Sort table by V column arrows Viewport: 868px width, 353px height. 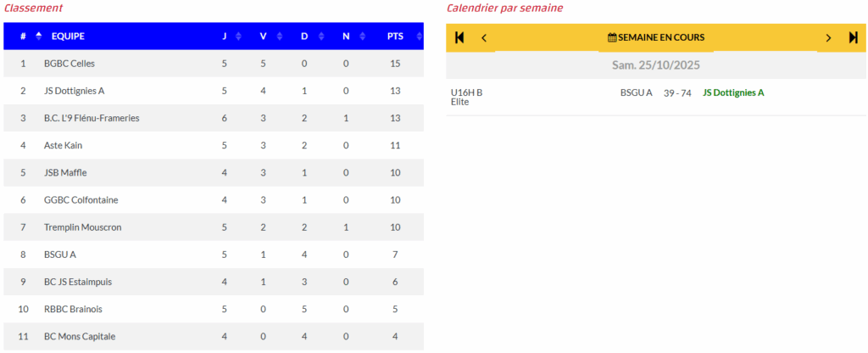(277, 36)
